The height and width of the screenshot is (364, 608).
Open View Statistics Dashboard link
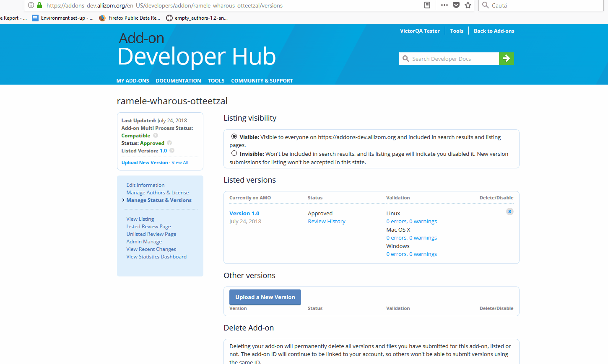coord(156,257)
